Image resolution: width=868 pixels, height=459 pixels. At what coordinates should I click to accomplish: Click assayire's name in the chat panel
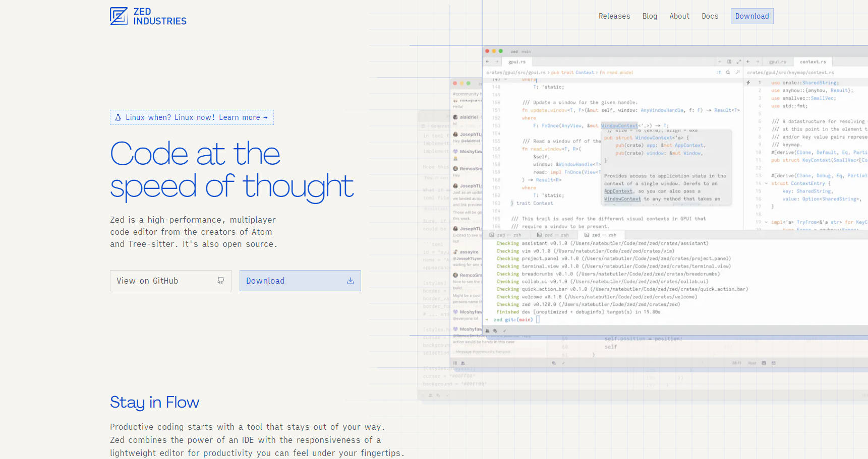pos(469,252)
